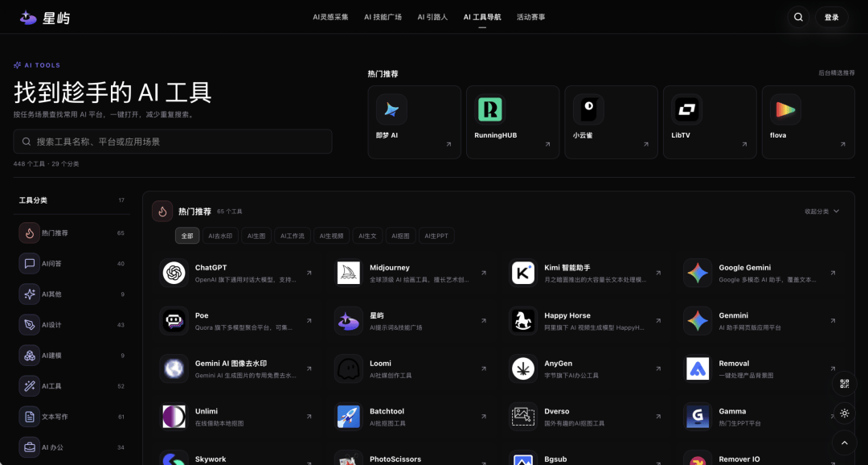The image size is (868, 465).
Task: Click the AnyGen leaf icon
Action: [523, 368]
